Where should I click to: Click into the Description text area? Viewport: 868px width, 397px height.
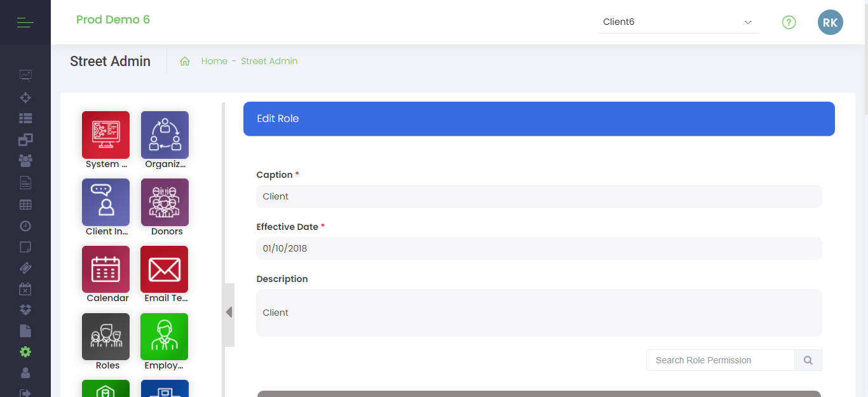click(x=539, y=313)
